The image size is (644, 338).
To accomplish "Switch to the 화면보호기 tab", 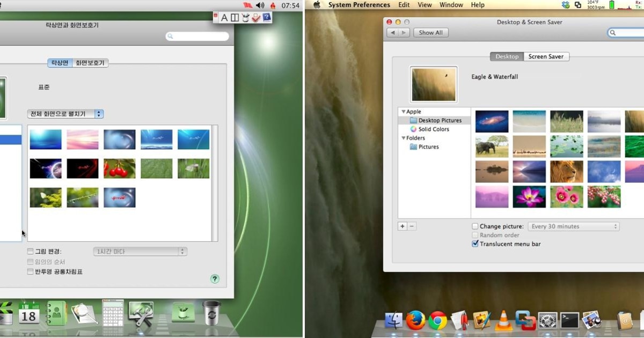I will click(x=90, y=63).
